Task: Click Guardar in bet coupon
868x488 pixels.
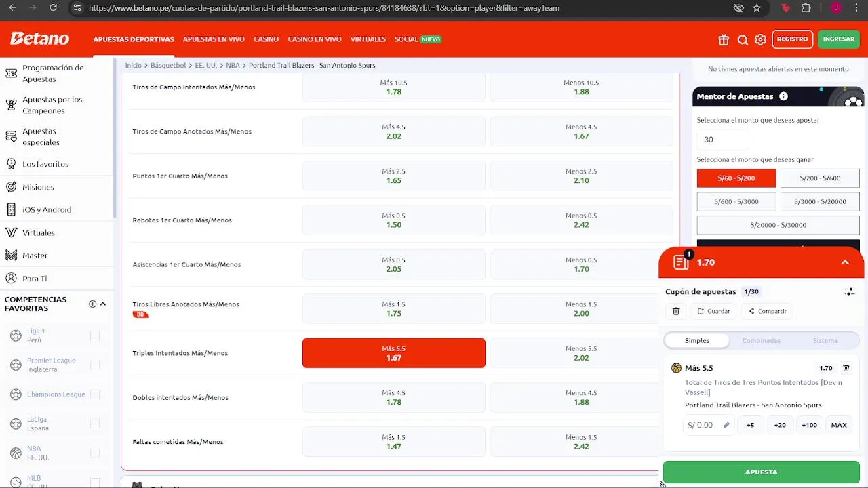Action: click(713, 311)
